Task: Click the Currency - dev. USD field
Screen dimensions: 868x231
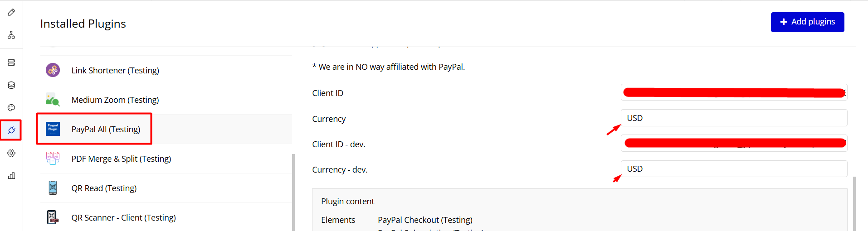Action: click(x=733, y=169)
